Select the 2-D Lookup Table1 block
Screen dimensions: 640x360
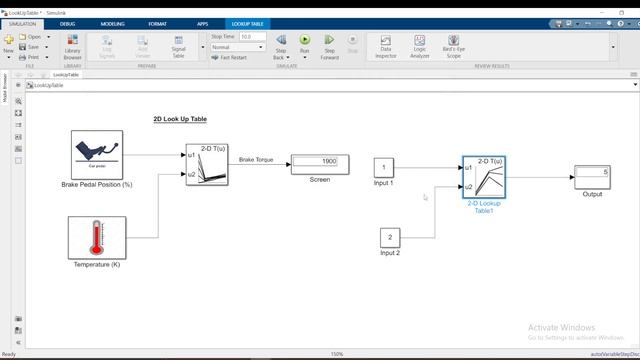[x=484, y=177]
